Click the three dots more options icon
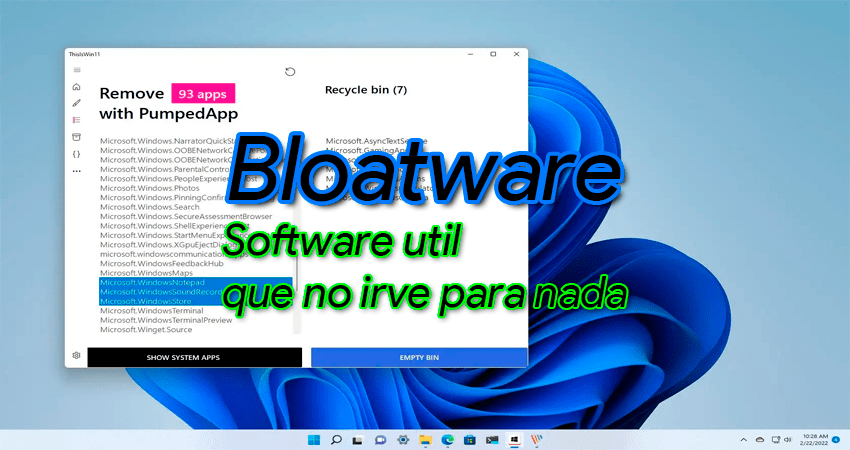Viewport: 850px width, 450px height. pos(77,171)
